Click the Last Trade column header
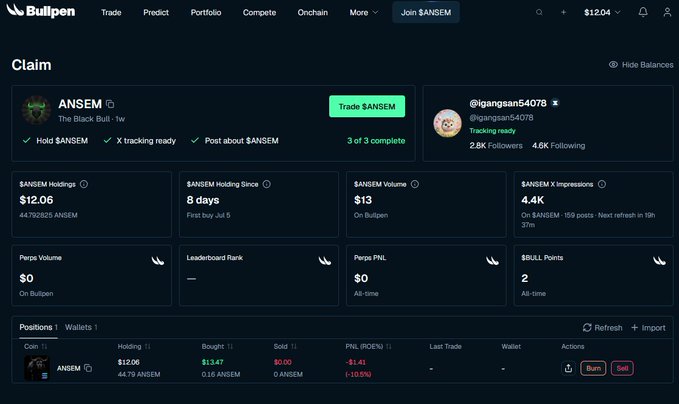This screenshot has width=679, height=404. [x=445, y=346]
